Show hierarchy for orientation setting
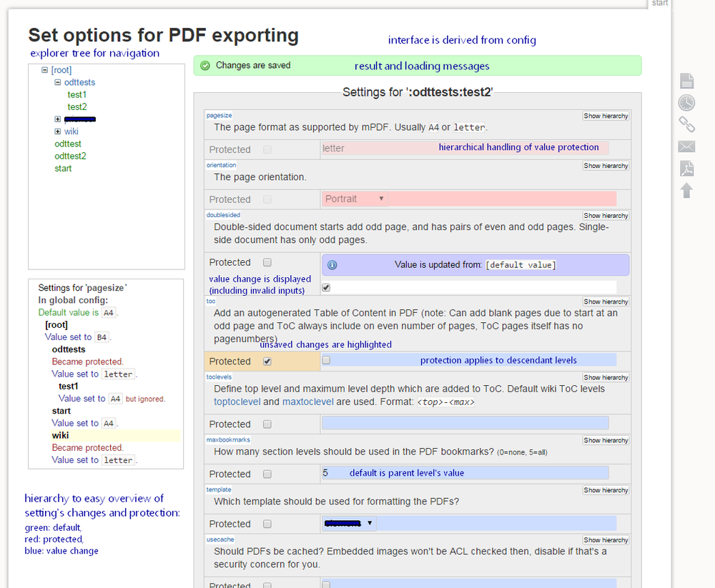The height and width of the screenshot is (588, 715). [606, 166]
